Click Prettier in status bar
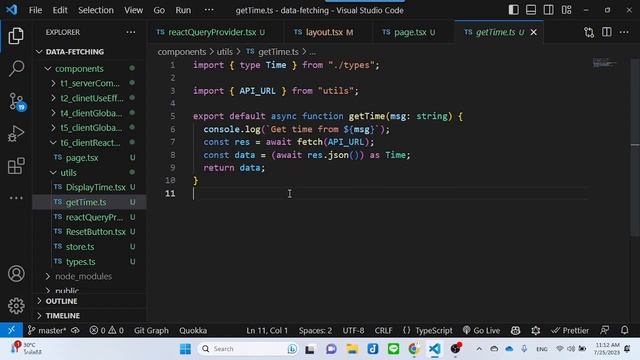Viewport: 640px width, 360px height. tap(570, 330)
